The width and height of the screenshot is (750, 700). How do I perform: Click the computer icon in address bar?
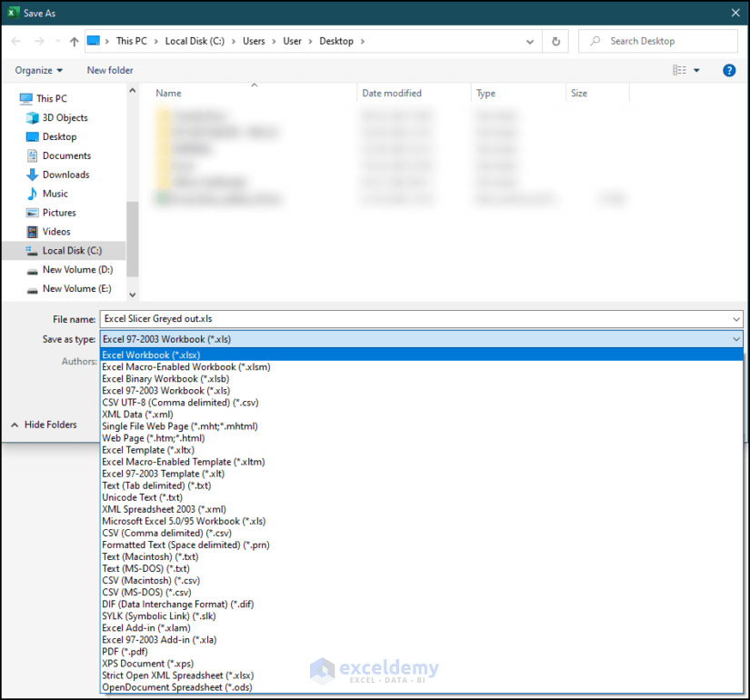[x=94, y=41]
